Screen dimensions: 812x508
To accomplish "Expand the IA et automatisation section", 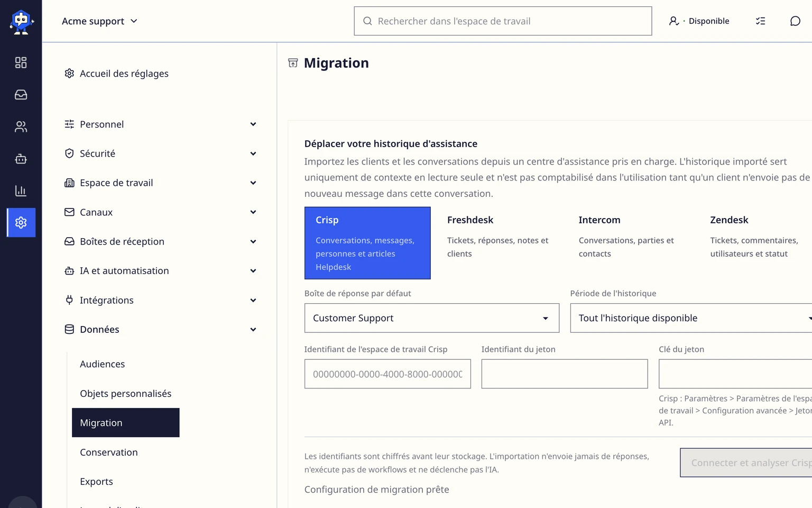I will [161, 270].
